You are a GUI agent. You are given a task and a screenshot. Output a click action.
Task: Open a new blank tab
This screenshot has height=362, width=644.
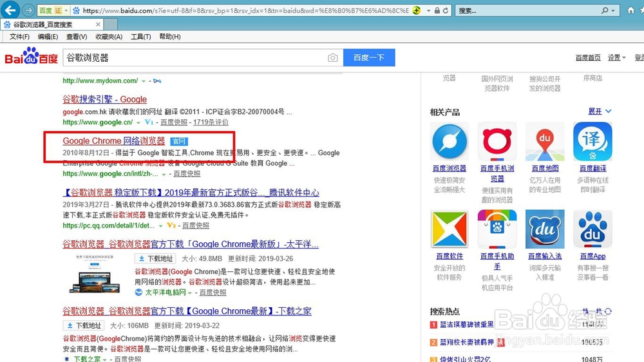point(111,24)
